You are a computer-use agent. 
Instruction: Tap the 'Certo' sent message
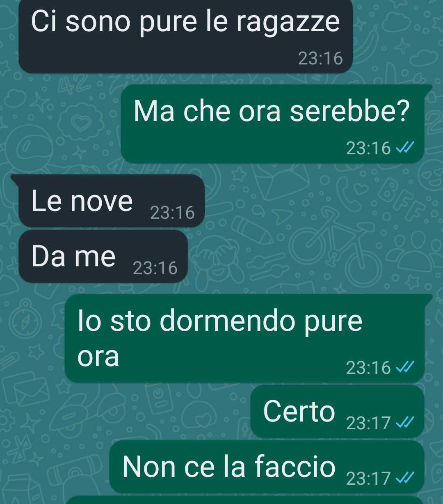tap(337, 411)
